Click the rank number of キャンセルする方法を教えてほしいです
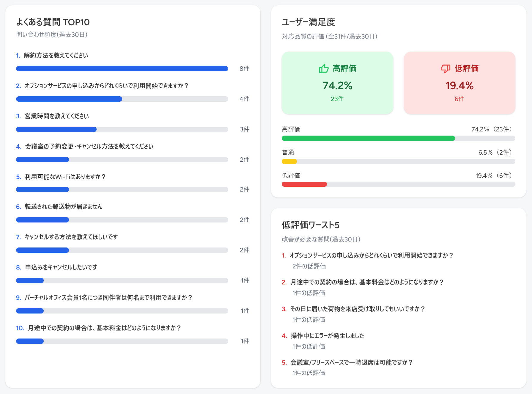Screen dimensions: 532x394 point(18,237)
